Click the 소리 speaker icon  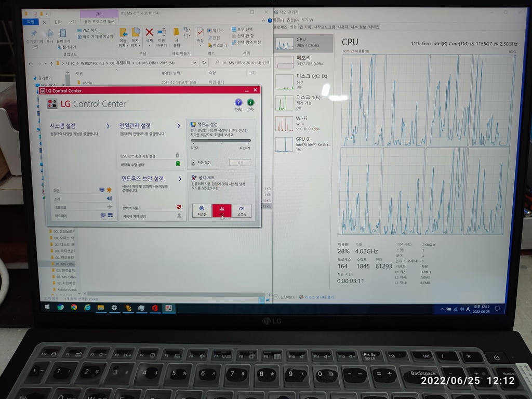point(109,198)
